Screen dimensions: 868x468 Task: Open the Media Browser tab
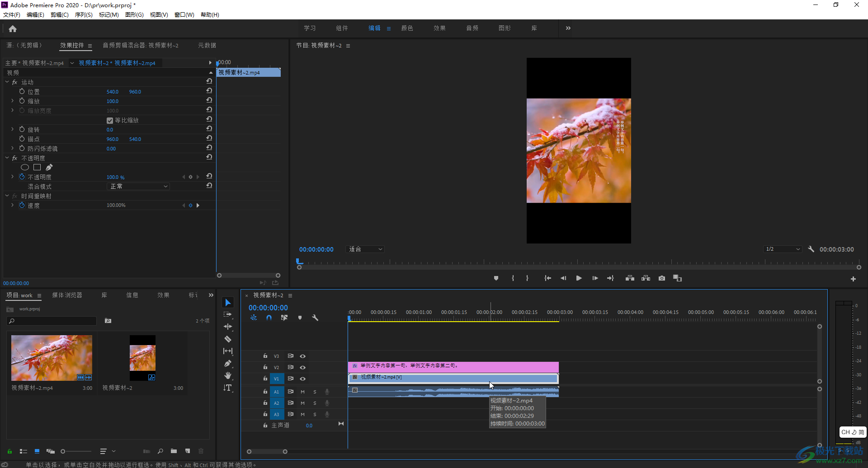coord(67,295)
